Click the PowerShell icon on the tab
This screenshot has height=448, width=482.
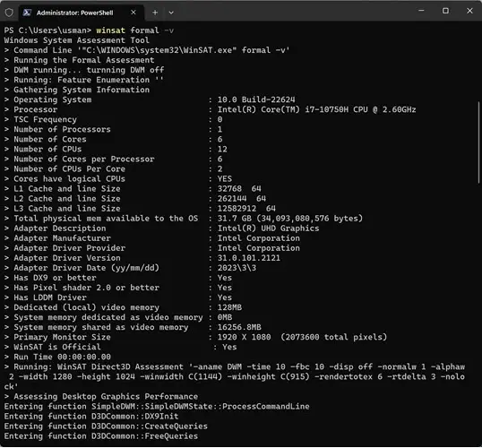tap(27, 13)
